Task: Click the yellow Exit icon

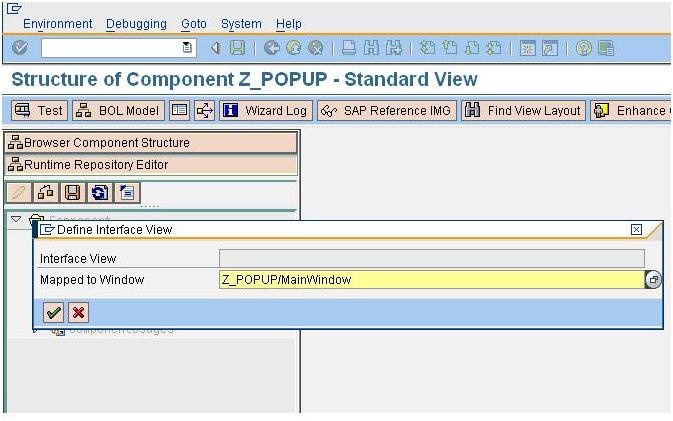Action: pos(294,48)
